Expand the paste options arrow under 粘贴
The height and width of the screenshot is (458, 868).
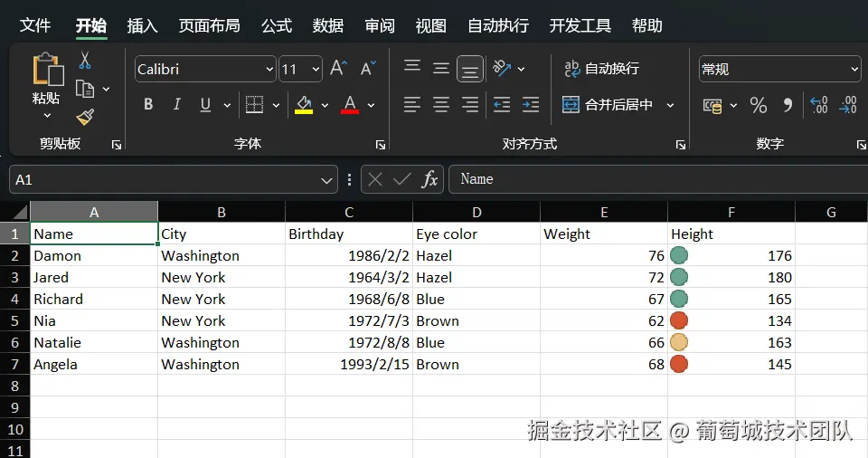click(47, 115)
